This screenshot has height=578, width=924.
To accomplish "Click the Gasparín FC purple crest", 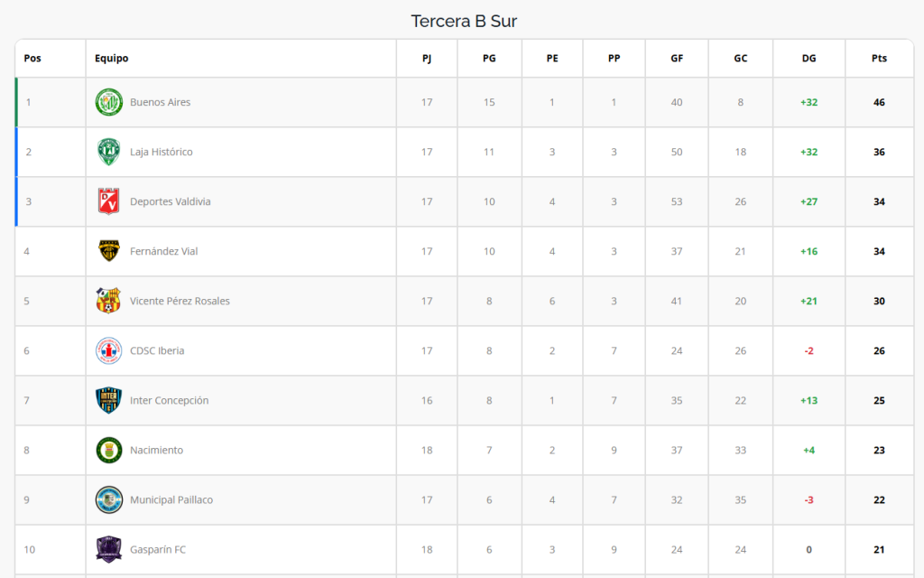I will pyautogui.click(x=109, y=549).
